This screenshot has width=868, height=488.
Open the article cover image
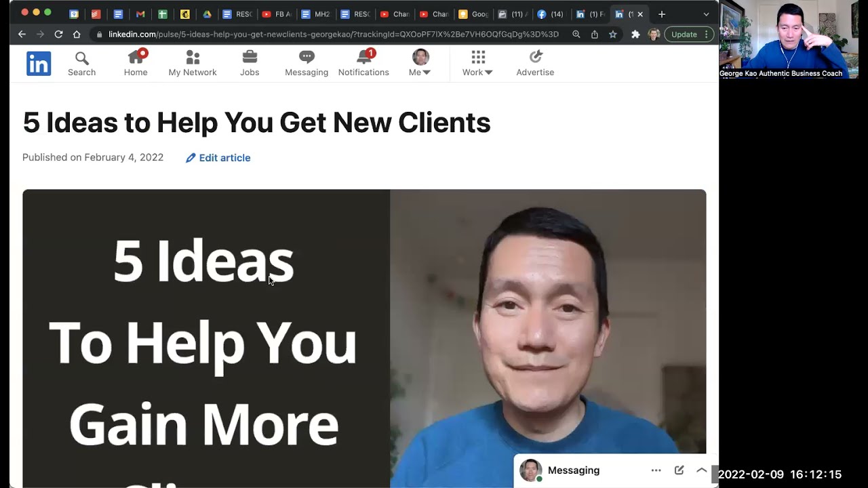(364, 338)
